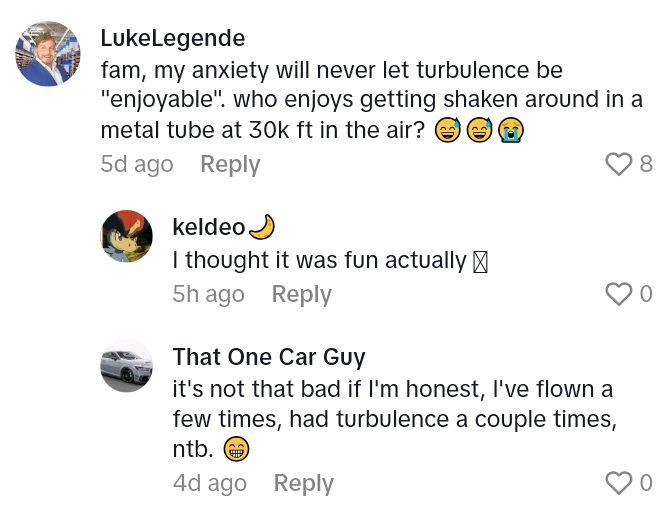Open That One Car Guy's car avatar
The height and width of the screenshot is (518, 665).
pos(127,366)
